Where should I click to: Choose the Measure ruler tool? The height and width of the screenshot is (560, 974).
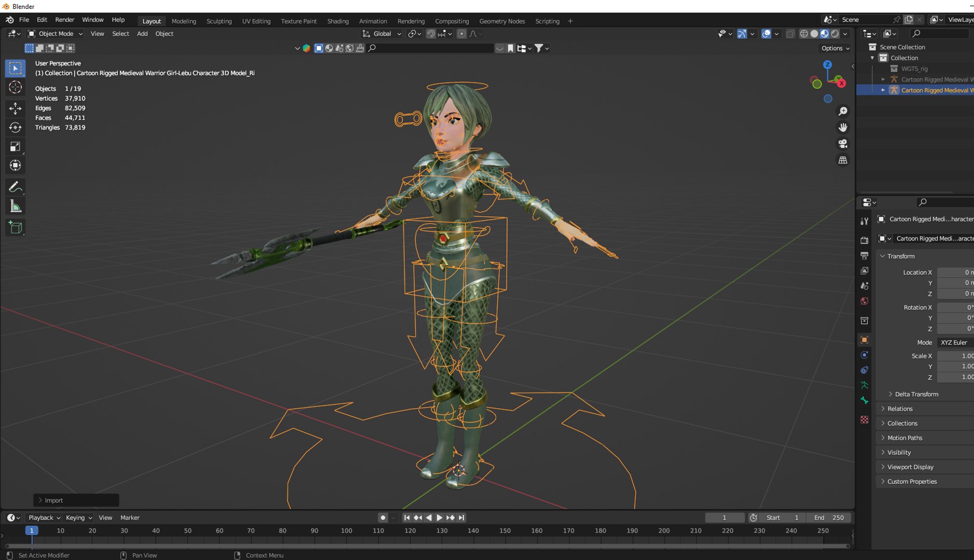click(x=15, y=206)
